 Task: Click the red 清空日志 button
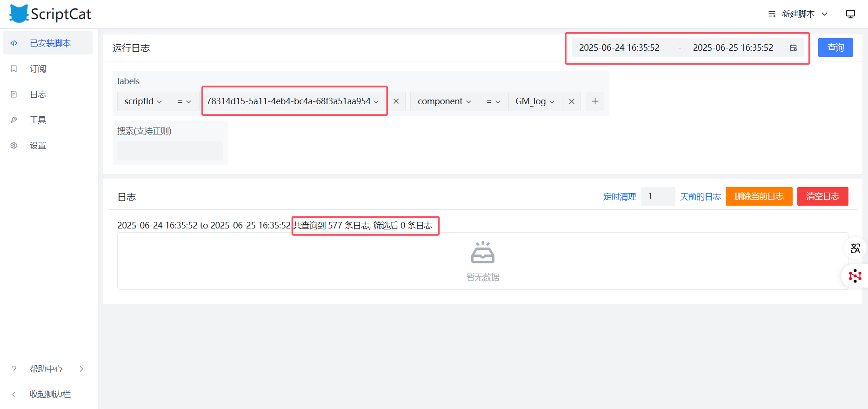click(x=822, y=196)
